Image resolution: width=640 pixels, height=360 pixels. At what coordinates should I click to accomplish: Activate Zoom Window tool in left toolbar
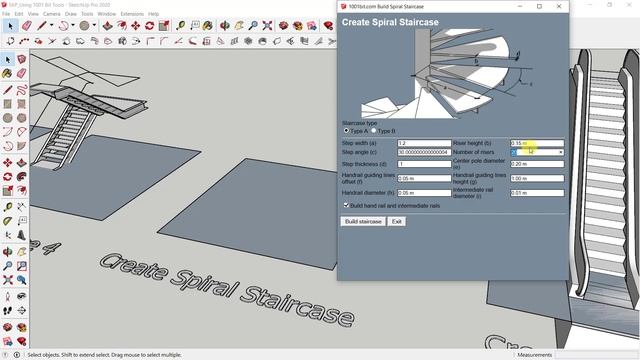(x=22, y=266)
